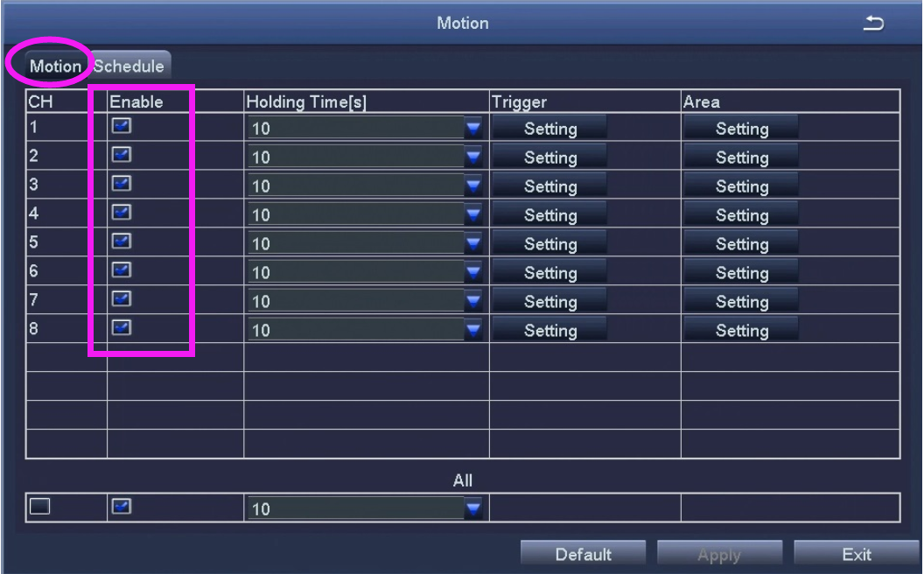Open Area Setting for channel 5
924x574 pixels.
click(x=741, y=242)
